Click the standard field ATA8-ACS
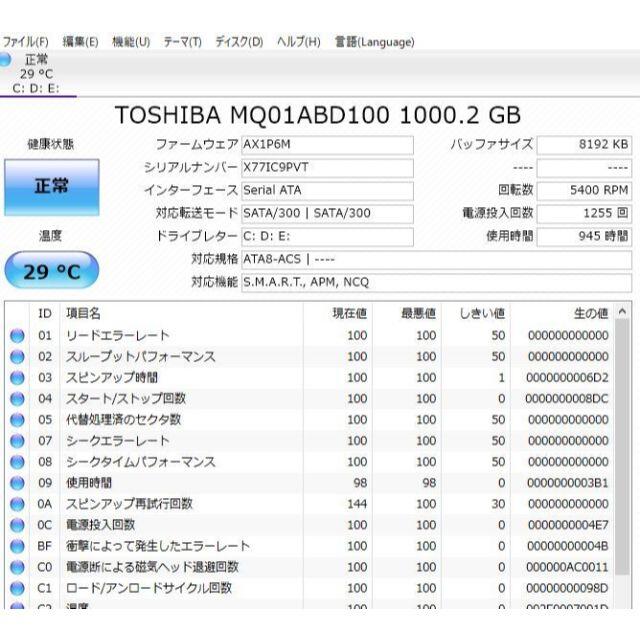Image resolution: width=640 pixels, height=640 pixels. (x=437, y=260)
